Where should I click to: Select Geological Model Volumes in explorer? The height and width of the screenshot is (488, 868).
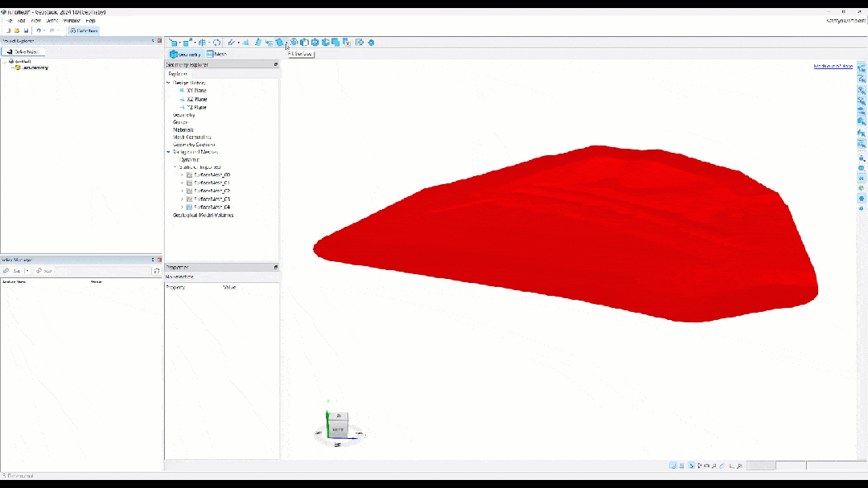203,215
